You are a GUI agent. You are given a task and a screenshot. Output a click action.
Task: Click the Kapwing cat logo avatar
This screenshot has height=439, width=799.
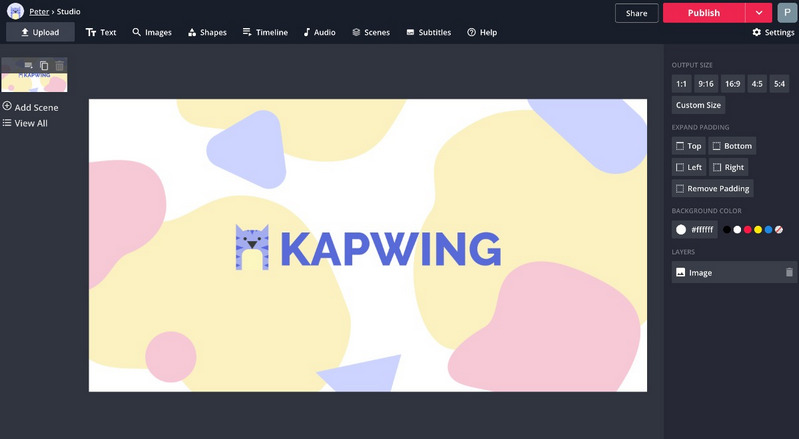(15, 11)
